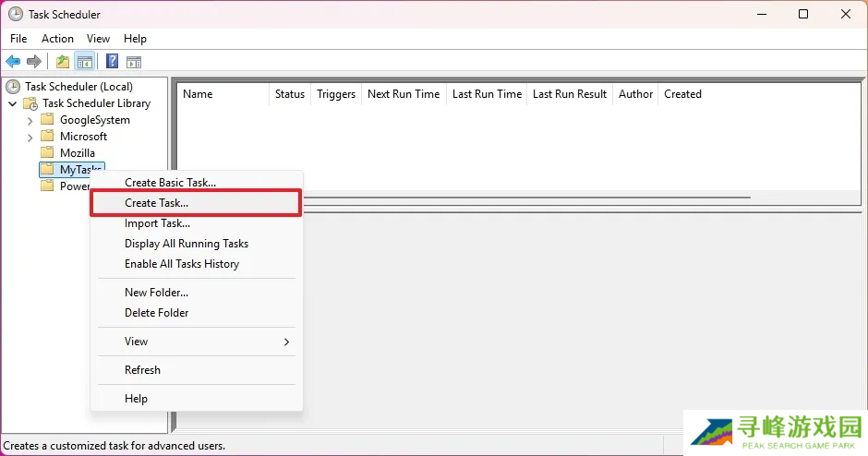Click the gray Forward arrow toolbar icon
The image size is (868, 456).
coord(34,62)
